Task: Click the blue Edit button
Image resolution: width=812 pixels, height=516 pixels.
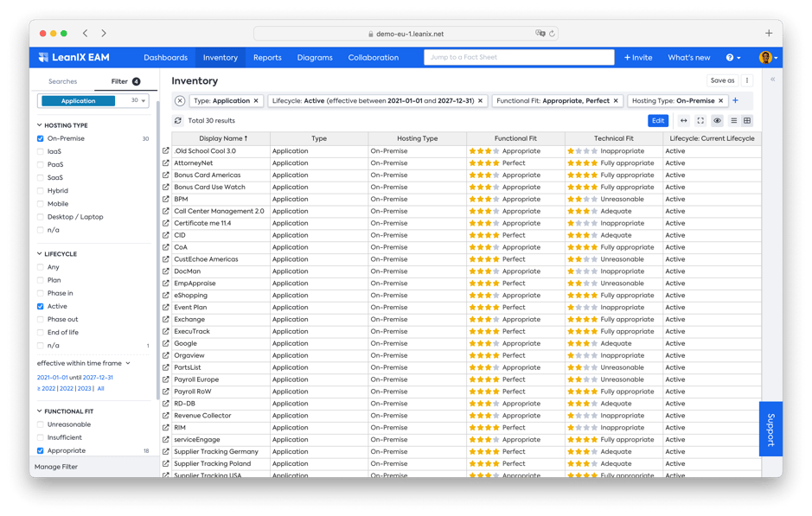Action: point(658,121)
